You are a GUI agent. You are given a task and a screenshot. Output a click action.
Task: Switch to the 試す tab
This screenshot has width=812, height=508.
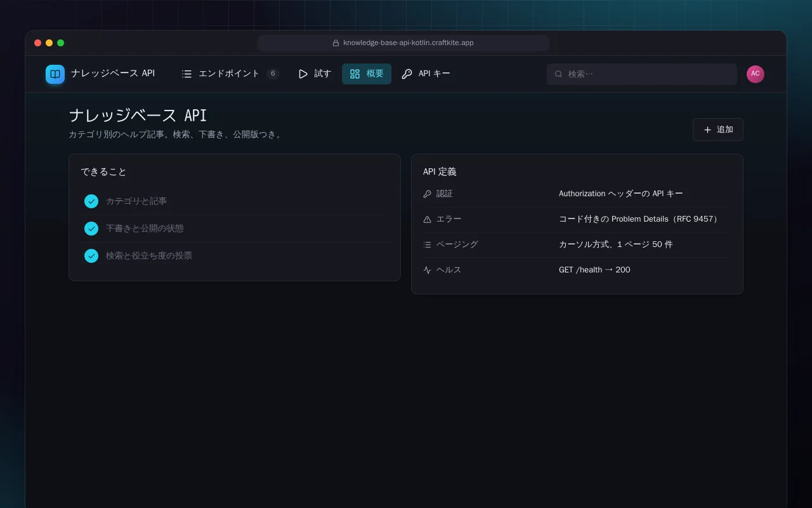point(315,74)
